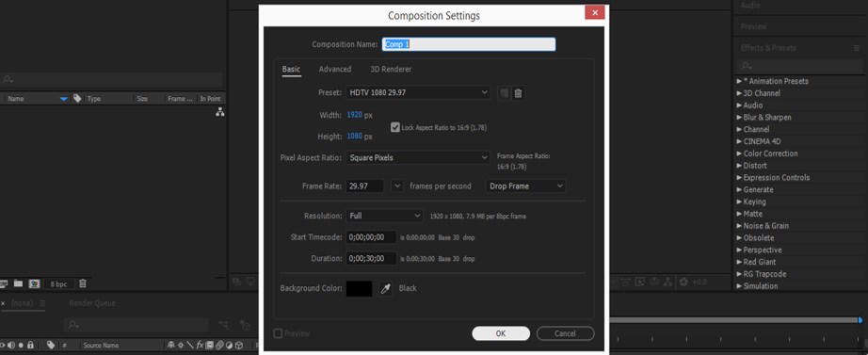Click the black Background Color swatch
This screenshot has width=868, height=355.
[360, 288]
